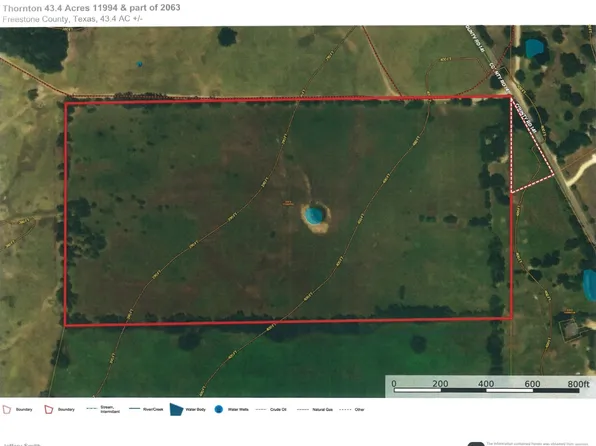Click the pale pink Boundary legend icon
This screenshot has height=446, width=596.
coord(6,409)
